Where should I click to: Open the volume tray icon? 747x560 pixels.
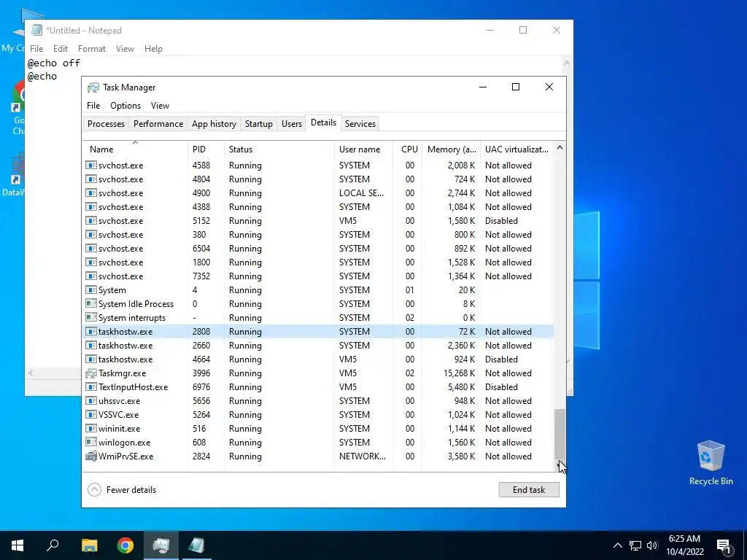click(x=652, y=545)
